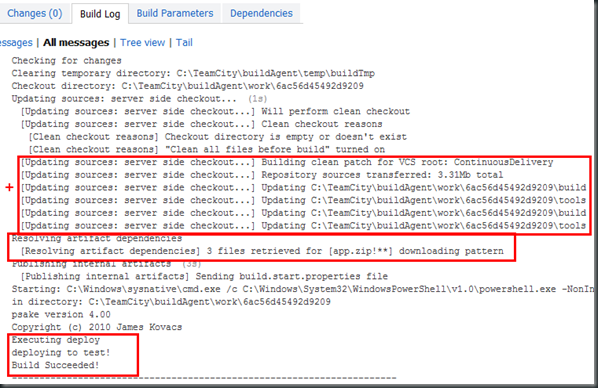Click the 'Executing deploy' log line
Image resolution: width=598 pixels, height=388 pixels.
point(56,340)
